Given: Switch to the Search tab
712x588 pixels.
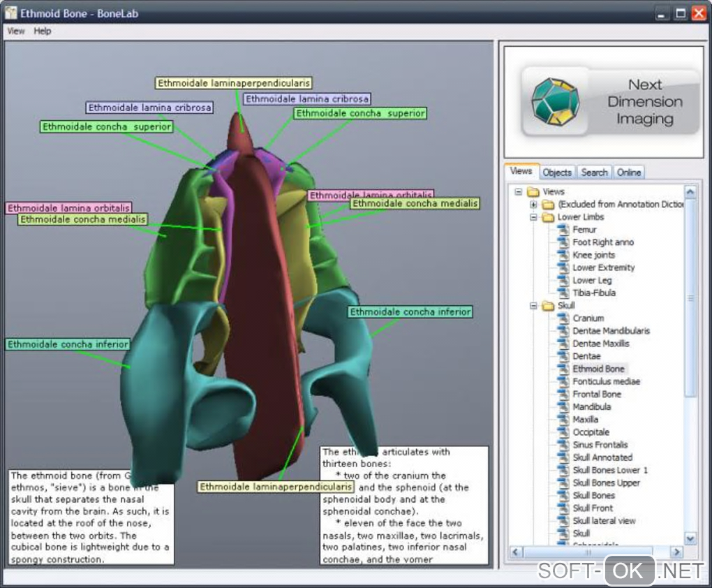Looking at the screenshot, I should (x=594, y=172).
